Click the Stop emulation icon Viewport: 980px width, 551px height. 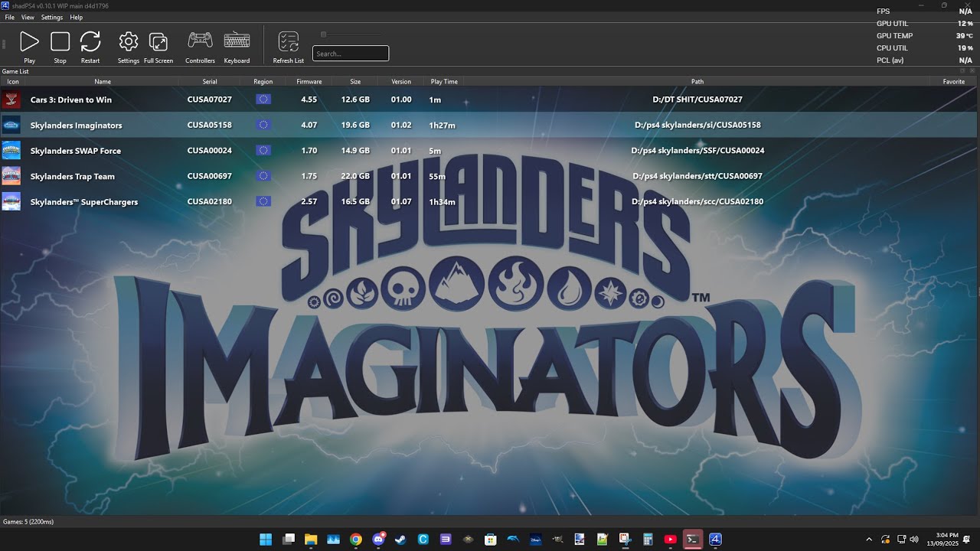click(60, 41)
